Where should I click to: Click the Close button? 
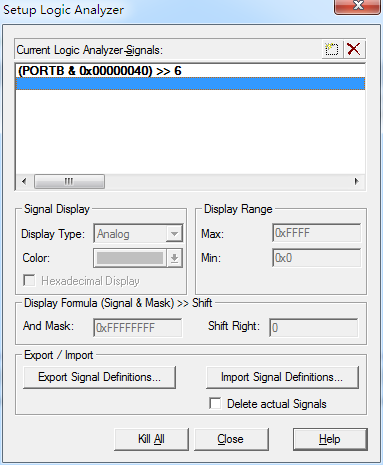[x=231, y=439]
